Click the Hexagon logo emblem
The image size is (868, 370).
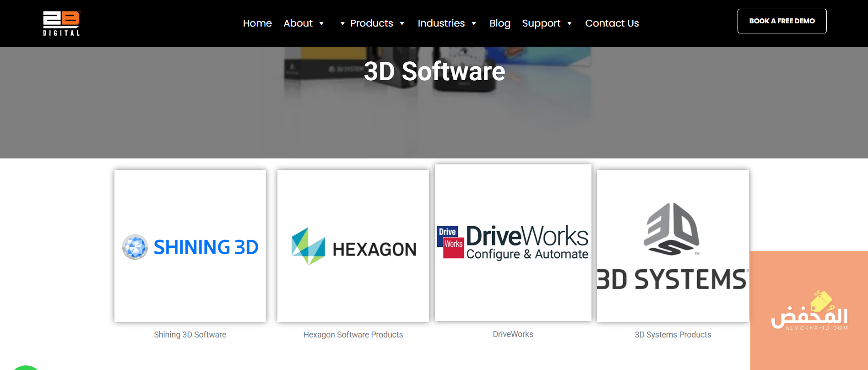pos(308,246)
